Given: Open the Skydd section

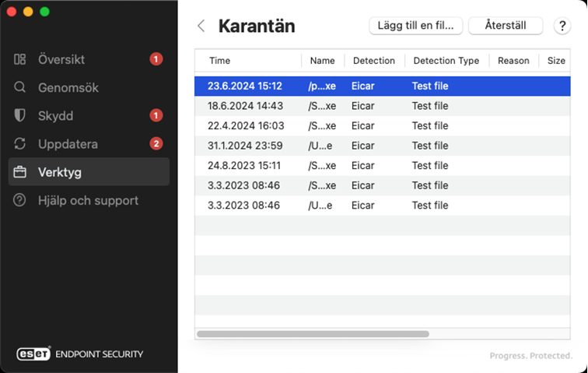Looking at the screenshot, I should tap(89, 116).
